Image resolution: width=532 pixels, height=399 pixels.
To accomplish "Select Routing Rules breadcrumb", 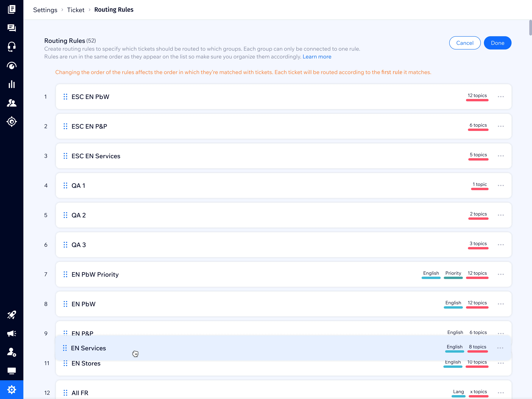I will point(114,10).
